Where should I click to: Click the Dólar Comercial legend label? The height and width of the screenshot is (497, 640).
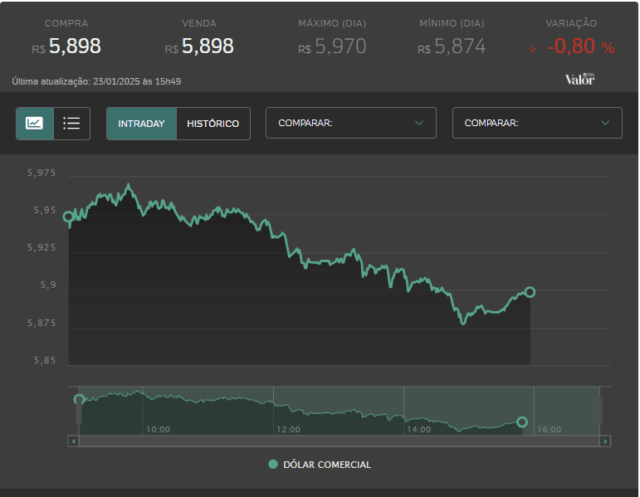tap(327, 464)
